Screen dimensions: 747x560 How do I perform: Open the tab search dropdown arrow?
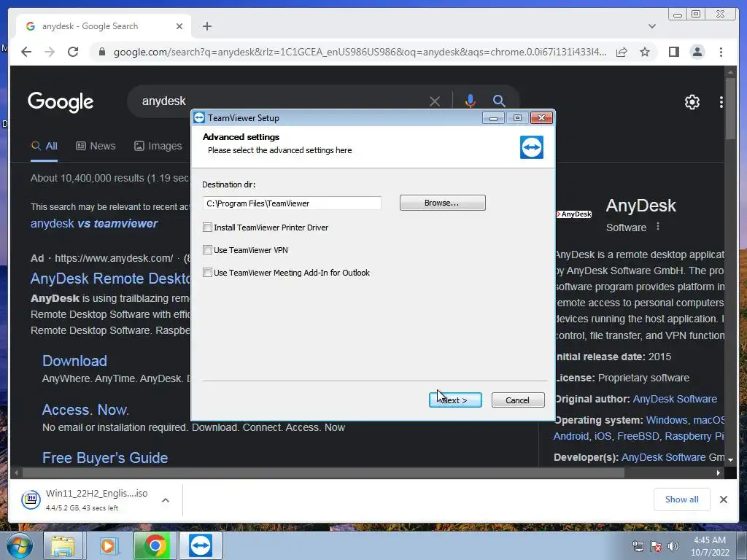point(652,26)
